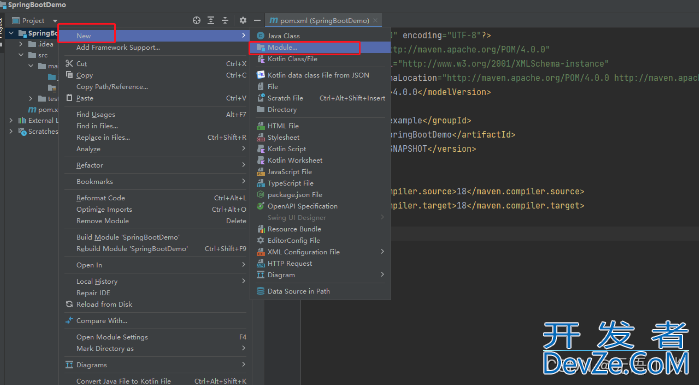Open Project panel settings gear

click(243, 20)
